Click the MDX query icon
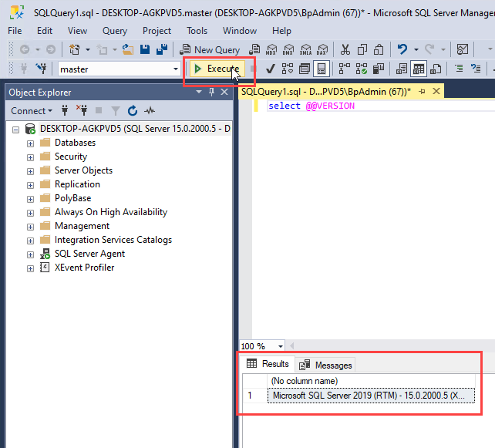Viewport: 495px width, 448px height. (x=271, y=49)
